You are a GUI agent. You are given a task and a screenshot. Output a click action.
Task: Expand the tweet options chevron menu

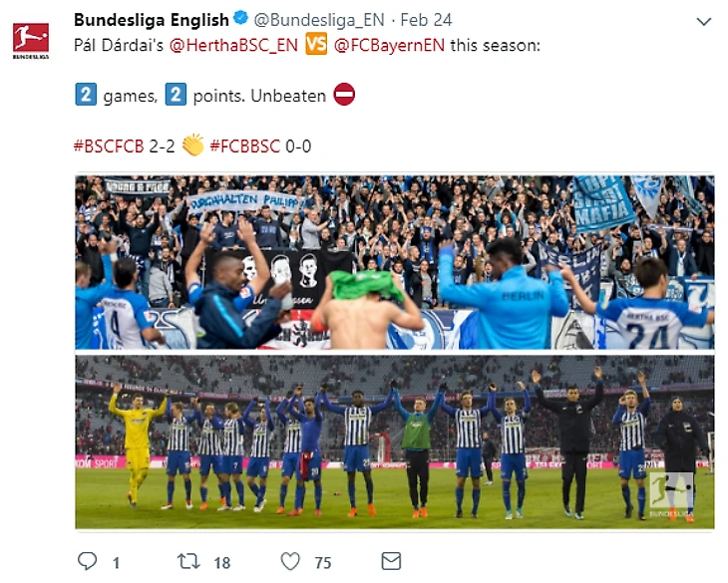tap(704, 21)
